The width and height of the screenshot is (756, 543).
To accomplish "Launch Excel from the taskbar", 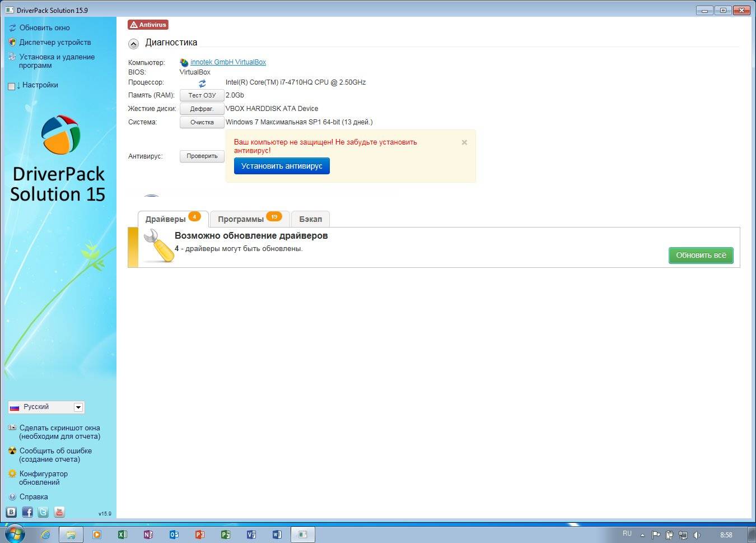I will (123, 535).
